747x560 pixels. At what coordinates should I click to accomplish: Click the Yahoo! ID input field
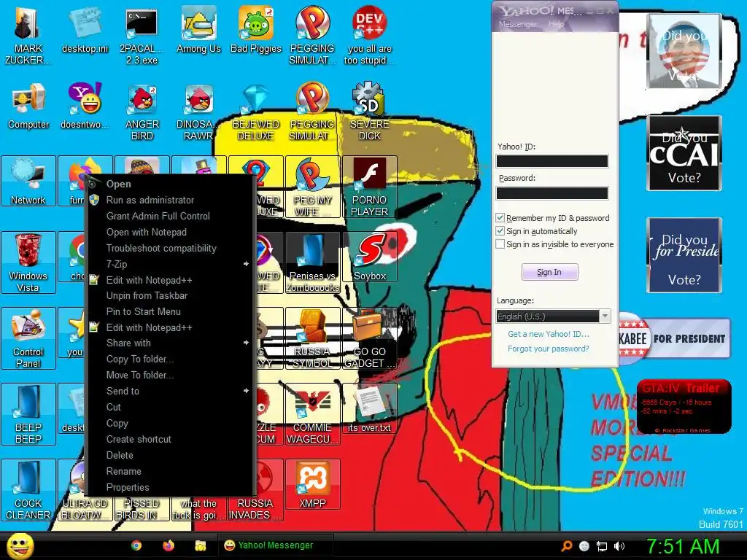[x=552, y=161]
